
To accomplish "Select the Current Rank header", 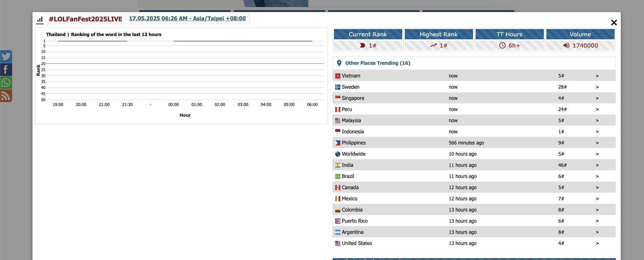I will pos(368,34).
